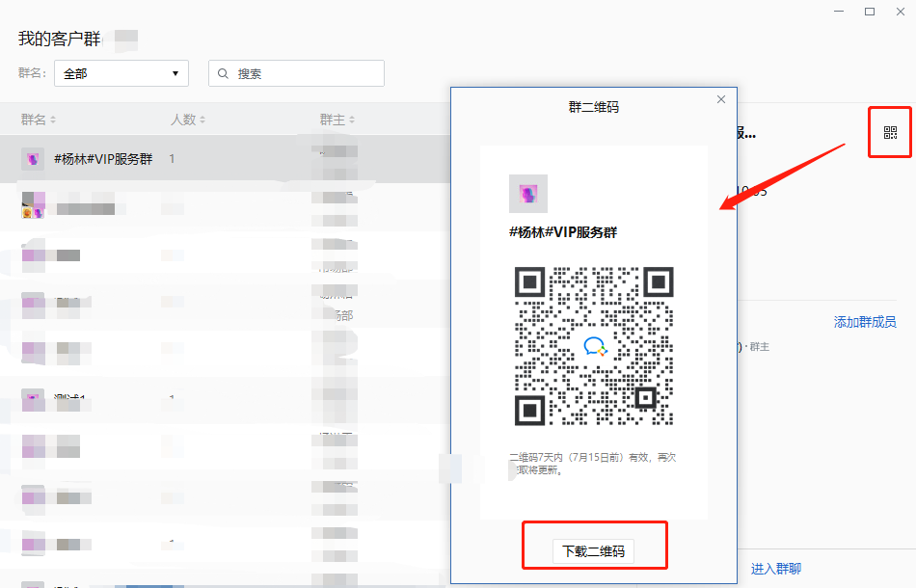The width and height of the screenshot is (916, 588).
Task: Select the #杨林#VIP服务群 row
Action: coord(225,159)
